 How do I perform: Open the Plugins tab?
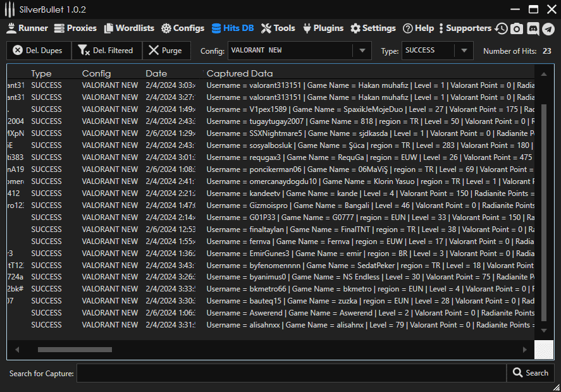(323, 28)
